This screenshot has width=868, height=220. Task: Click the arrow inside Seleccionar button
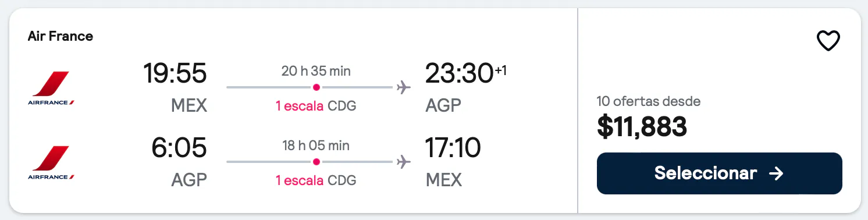click(x=776, y=173)
